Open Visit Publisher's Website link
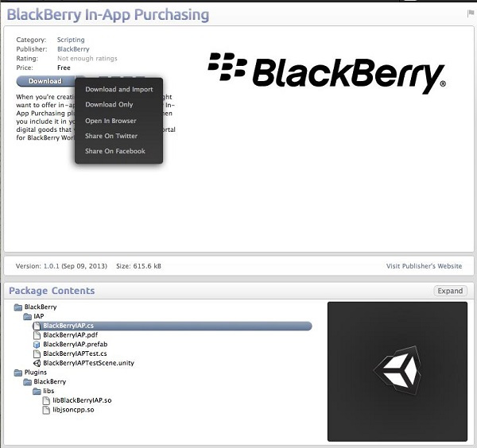 pyautogui.click(x=424, y=266)
